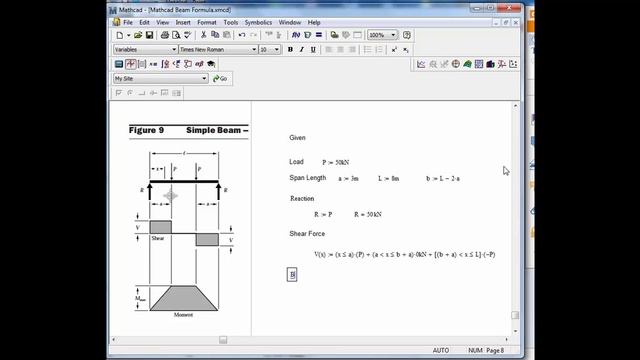Image resolution: width=640 pixels, height=360 pixels.
Task: Insert a Contour plot
Action: pos(479,64)
